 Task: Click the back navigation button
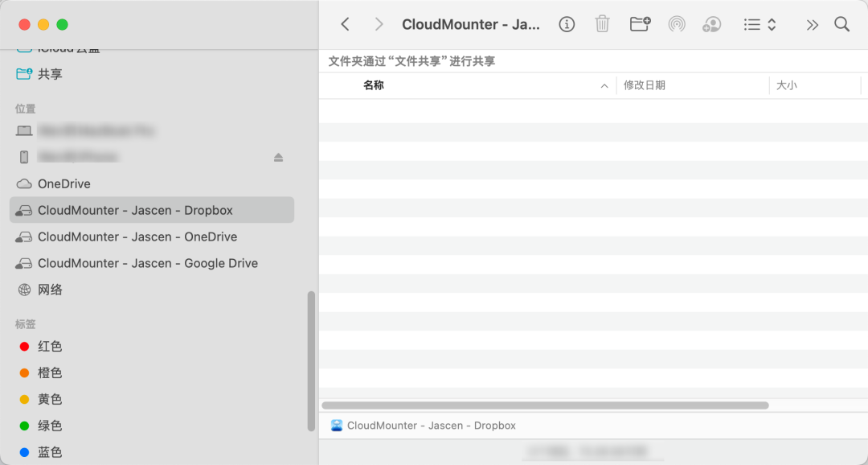(345, 24)
